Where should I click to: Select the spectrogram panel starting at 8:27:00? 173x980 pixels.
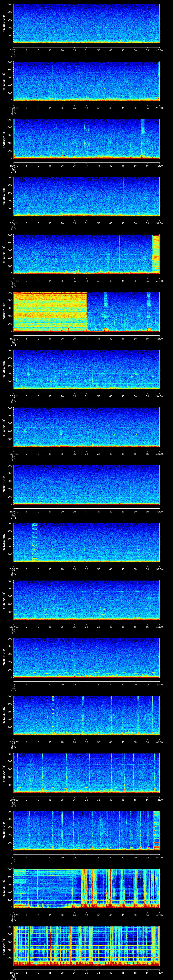(x=87, y=24)
